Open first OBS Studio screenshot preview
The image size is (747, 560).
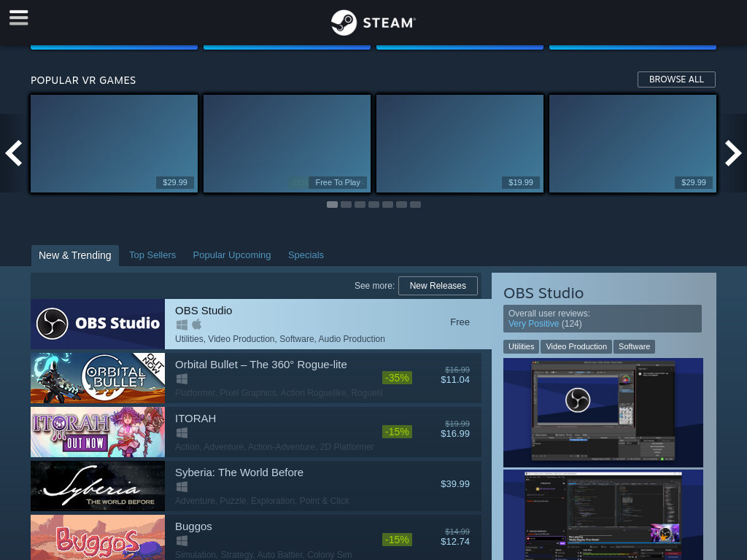[603, 413]
